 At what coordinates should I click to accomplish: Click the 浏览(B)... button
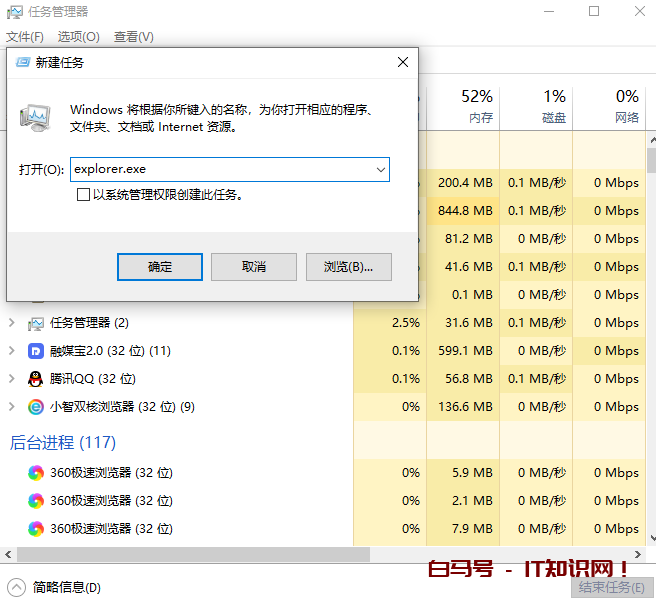(348, 267)
